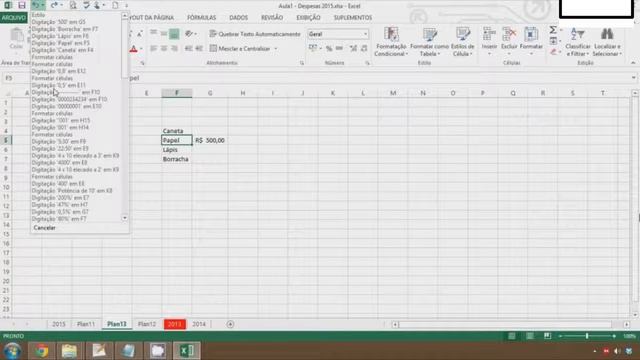Select column H header
The image size is (640, 360).
(242, 93)
